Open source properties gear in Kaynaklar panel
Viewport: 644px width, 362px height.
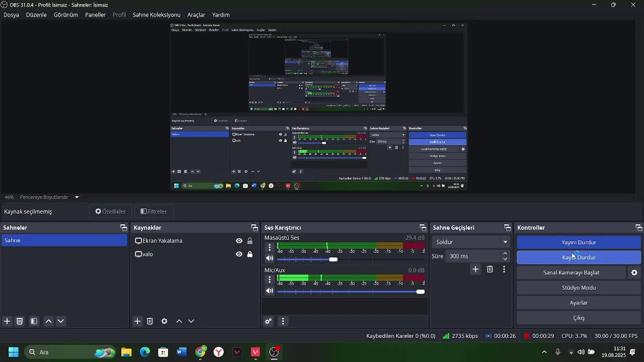click(x=165, y=321)
